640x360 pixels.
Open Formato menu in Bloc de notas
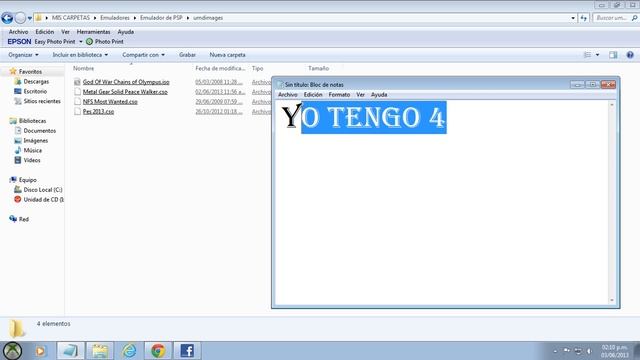(339, 95)
